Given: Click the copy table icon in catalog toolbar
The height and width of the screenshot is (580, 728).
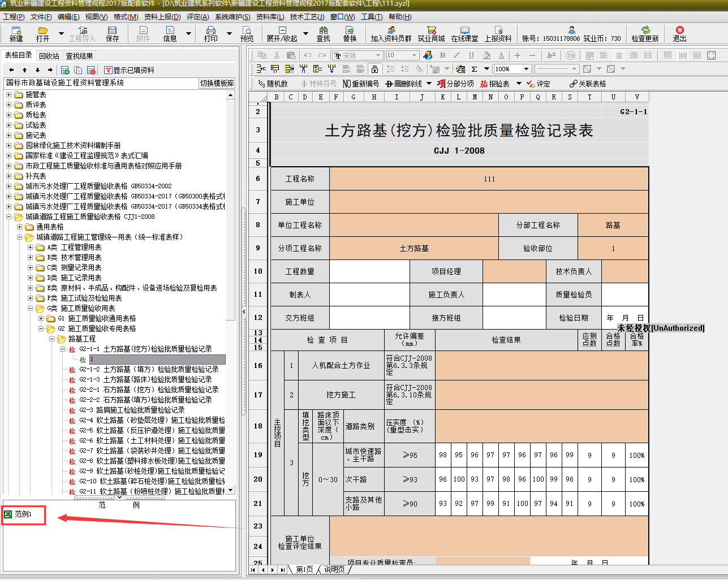Looking at the screenshot, I should click(x=78, y=70).
